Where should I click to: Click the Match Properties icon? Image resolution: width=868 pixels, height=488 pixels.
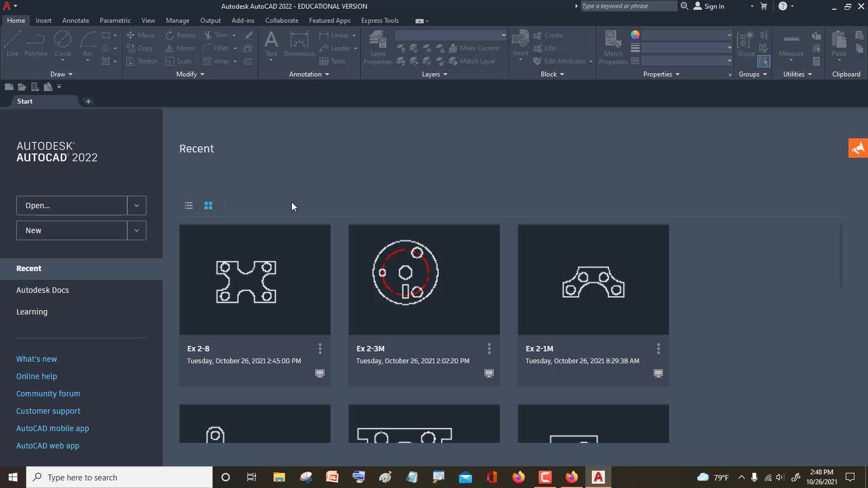[x=613, y=48]
